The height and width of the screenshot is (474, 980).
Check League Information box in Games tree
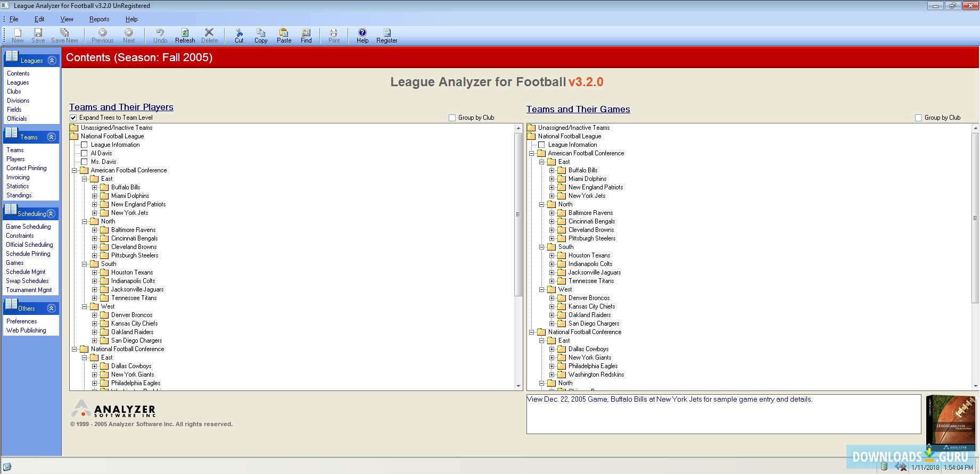541,145
